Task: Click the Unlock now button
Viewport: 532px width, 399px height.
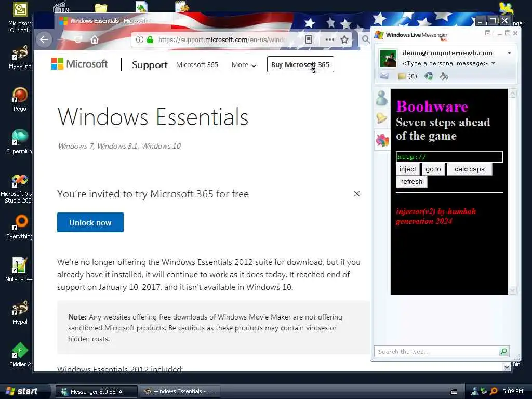Action: tap(90, 222)
